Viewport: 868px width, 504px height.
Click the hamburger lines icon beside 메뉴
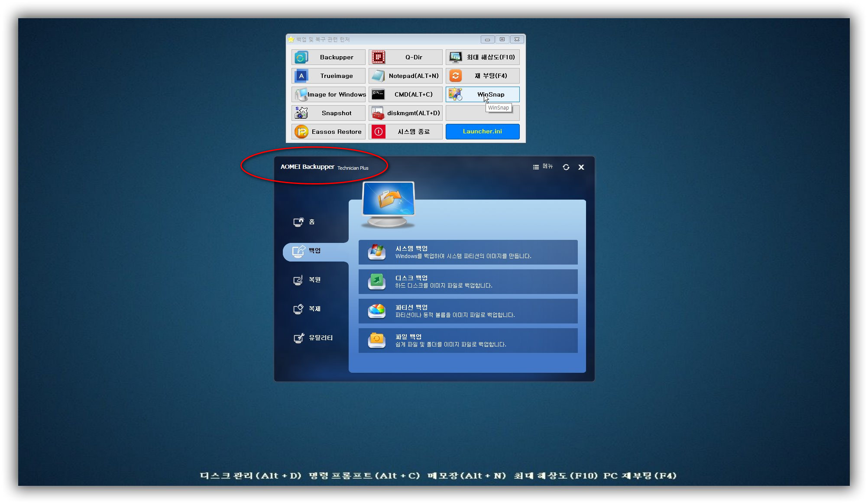[x=536, y=167]
